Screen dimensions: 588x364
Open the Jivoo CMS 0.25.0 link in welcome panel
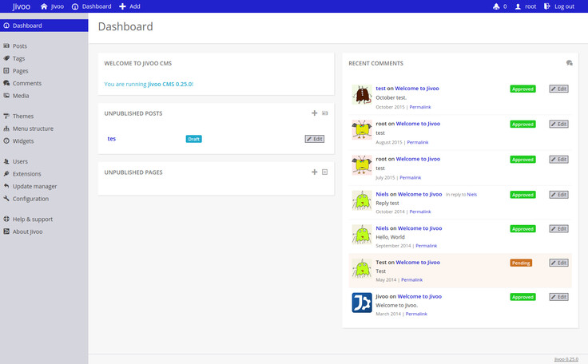click(169, 84)
